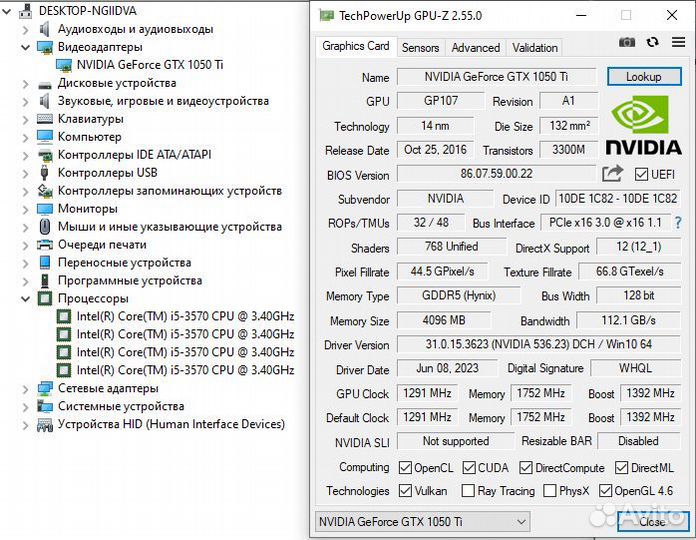The width and height of the screenshot is (696, 540).
Task: Click the Переносные устройства icon
Action: [45, 263]
